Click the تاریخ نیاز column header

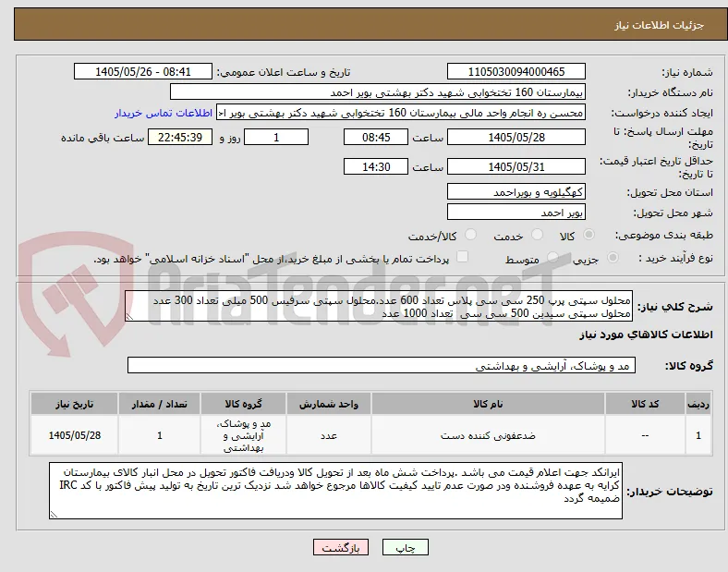[x=74, y=404]
